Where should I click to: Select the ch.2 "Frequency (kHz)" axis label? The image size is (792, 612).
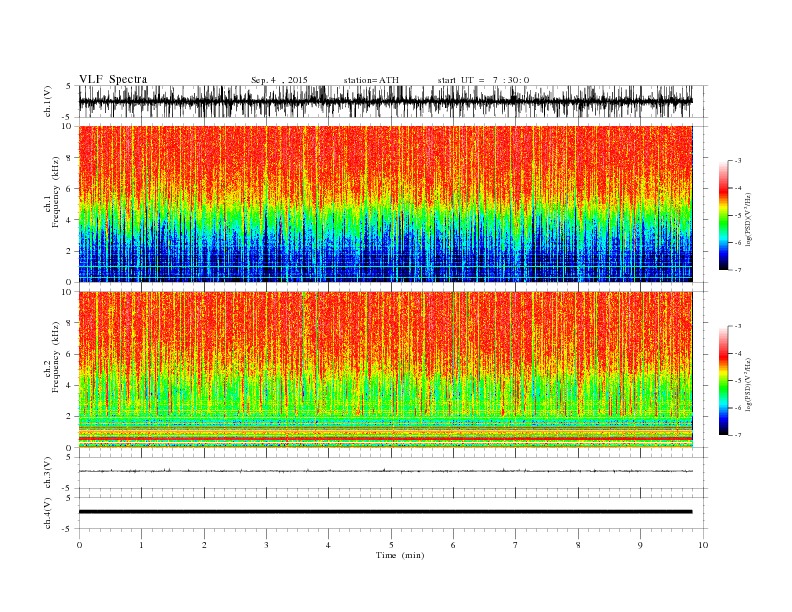56,358
